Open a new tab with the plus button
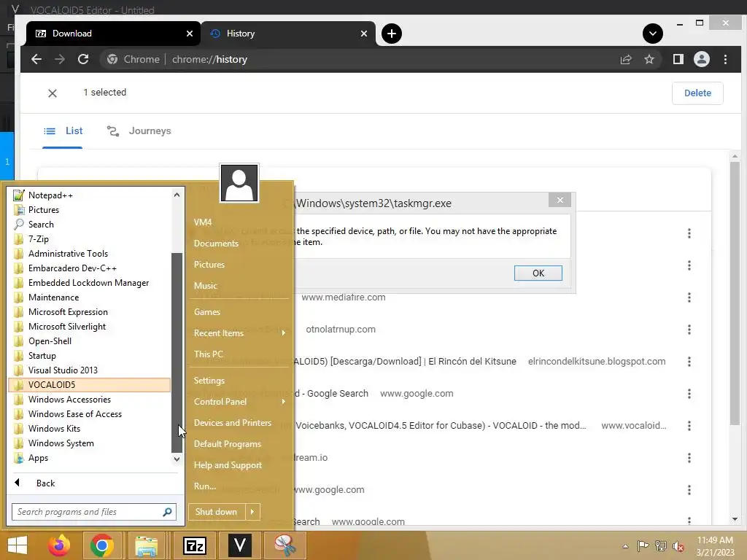Viewport: 747px width, 560px height. click(x=391, y=34)
